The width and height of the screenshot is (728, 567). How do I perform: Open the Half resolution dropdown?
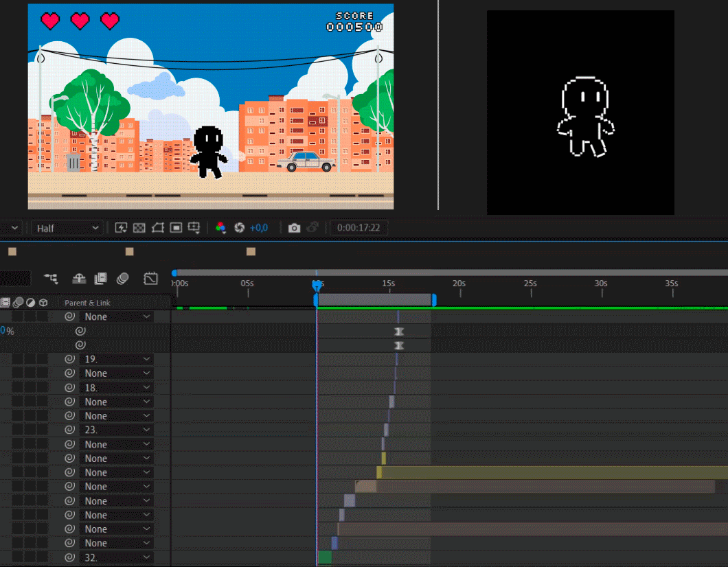(68, 228)
